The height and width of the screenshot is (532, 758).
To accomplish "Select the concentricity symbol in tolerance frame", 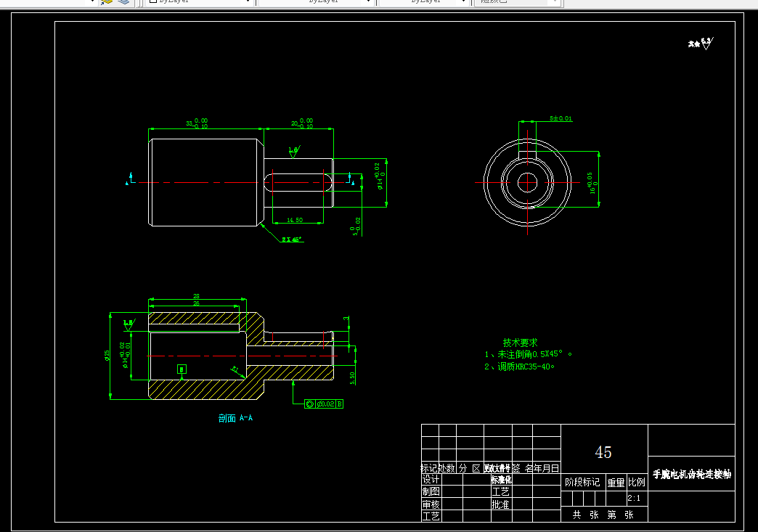I will (x=310, y=404).
